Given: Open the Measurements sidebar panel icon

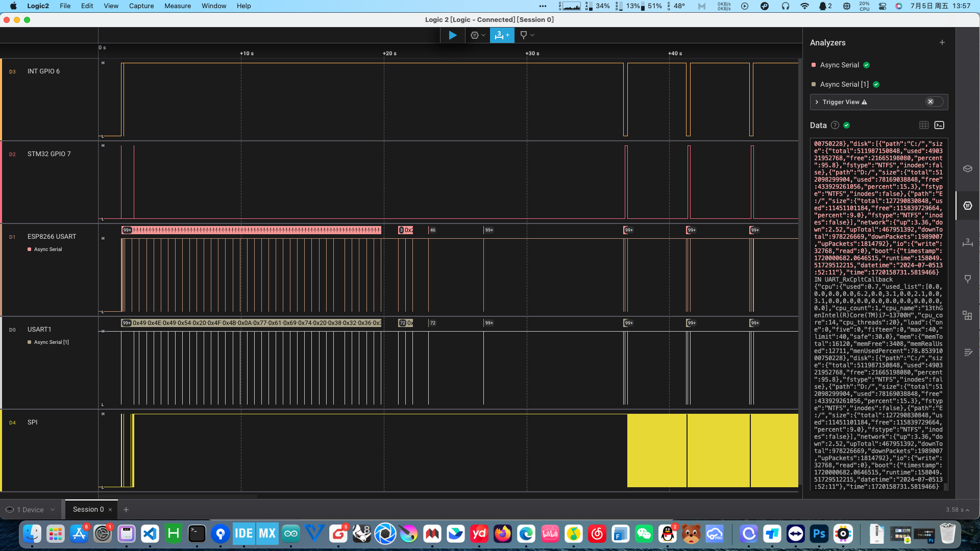Looking at the screenshot, I should click(967, 242).
